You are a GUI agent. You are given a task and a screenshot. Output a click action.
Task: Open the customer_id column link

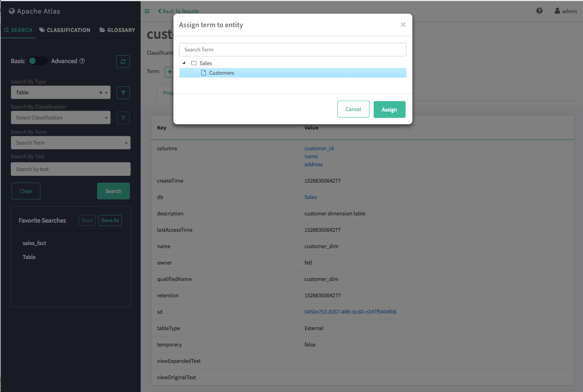319,148
